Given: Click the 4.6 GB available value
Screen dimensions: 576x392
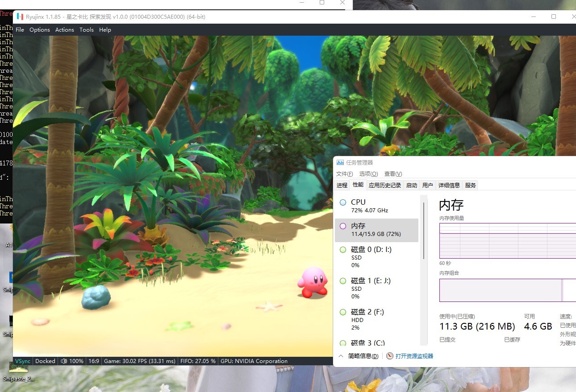Looking at the screenshot, I should click(538, 326).
